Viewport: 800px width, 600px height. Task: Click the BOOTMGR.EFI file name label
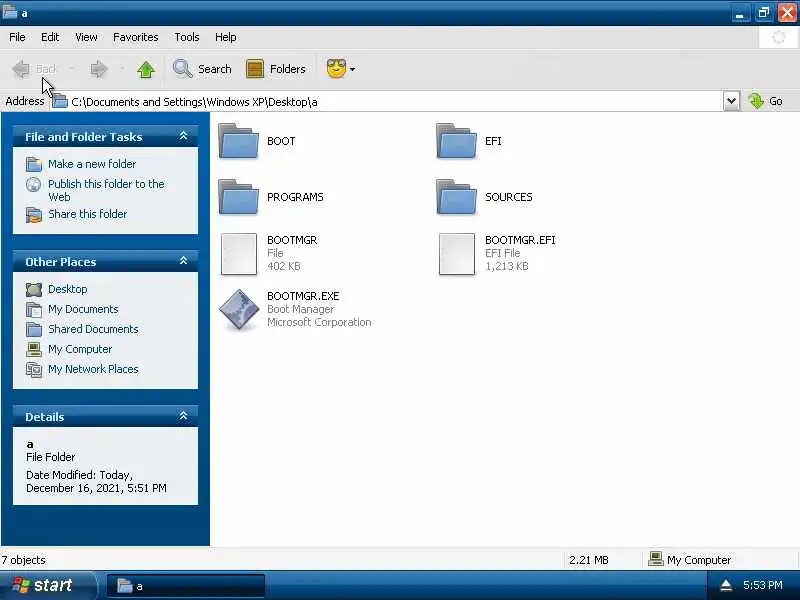(x=520, y=240)
